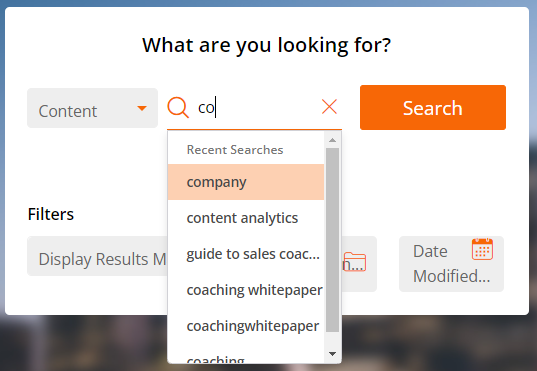Click the suggestion list scroll-up arrow
Screen dimensions: 537x371
[x=332, y=140]
